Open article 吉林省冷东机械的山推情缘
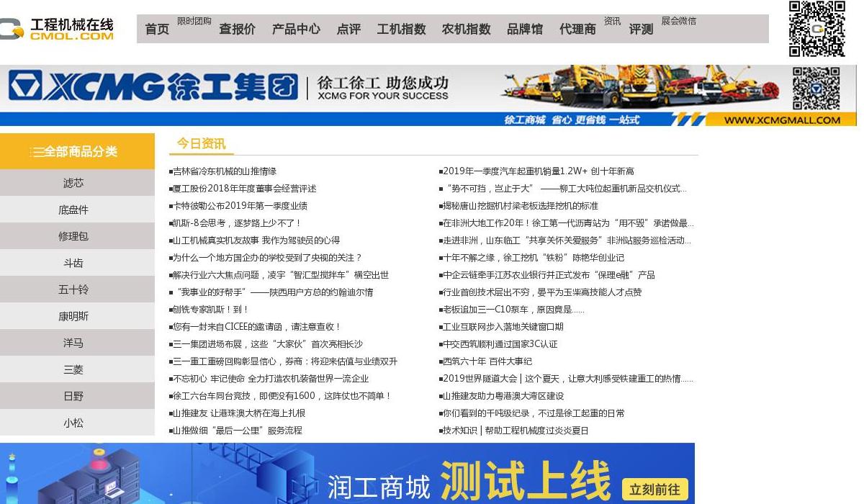The width and height of the screenshot is (864, 504). (x=222, y=171)
